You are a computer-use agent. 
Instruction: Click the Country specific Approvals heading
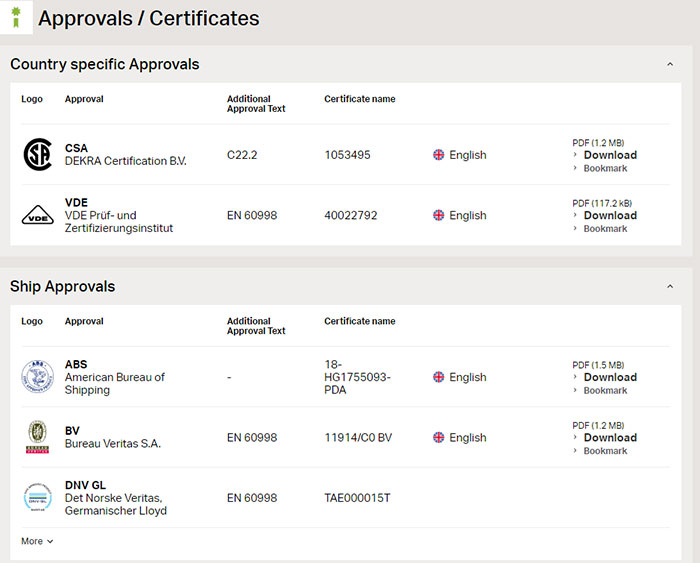pos(104,64)
